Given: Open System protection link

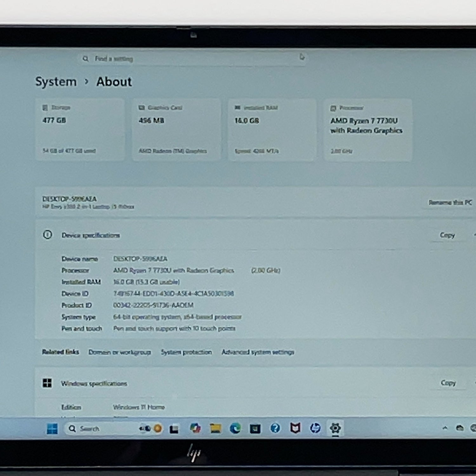Looking at the screenshot, I should [186, 352].
